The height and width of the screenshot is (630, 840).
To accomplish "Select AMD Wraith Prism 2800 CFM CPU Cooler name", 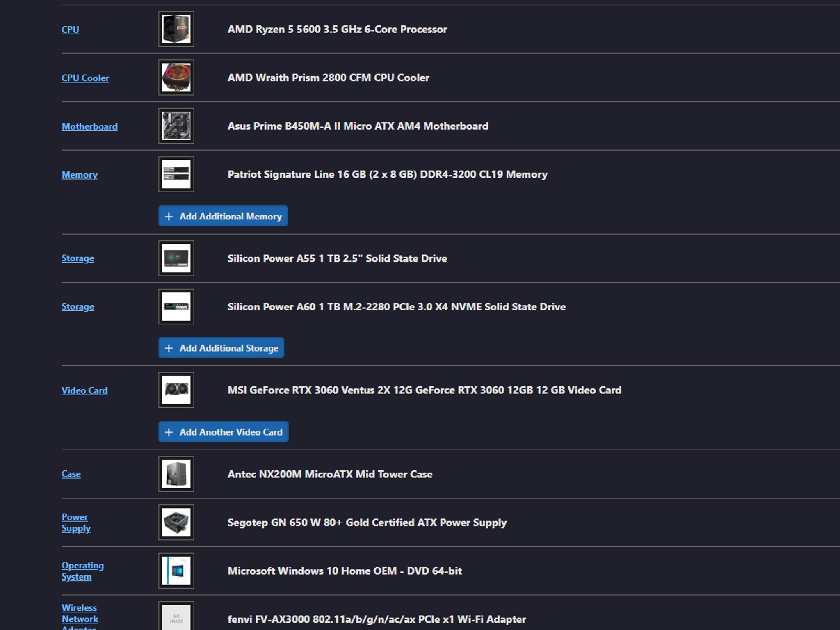I will [329, 78].
